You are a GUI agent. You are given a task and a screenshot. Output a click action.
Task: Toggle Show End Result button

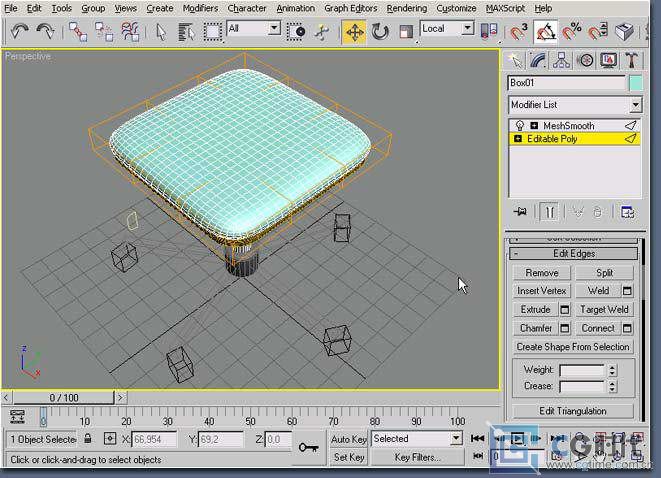[549, 212]
